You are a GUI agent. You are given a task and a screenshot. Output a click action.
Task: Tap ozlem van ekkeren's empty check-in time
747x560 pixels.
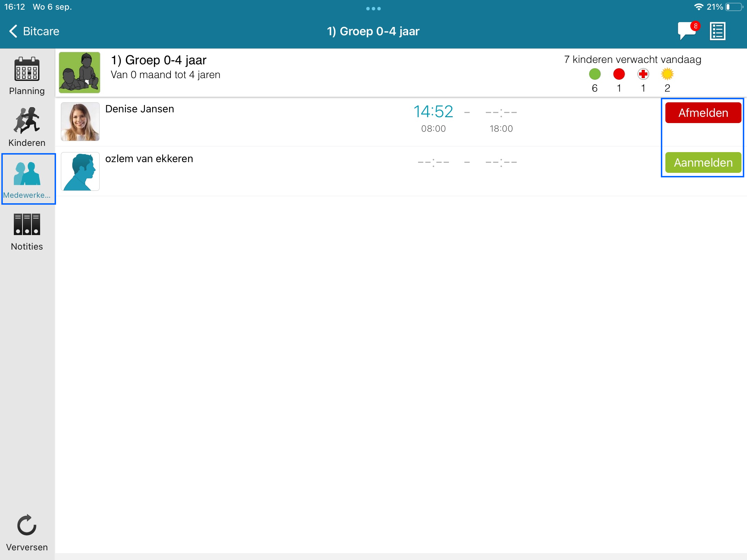(433, 162)
